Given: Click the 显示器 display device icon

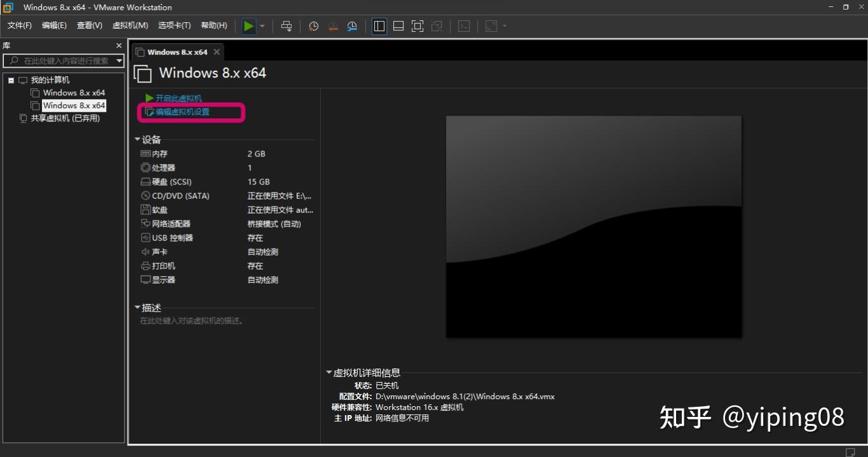Looking at the screenshot, I should [146, 280].
